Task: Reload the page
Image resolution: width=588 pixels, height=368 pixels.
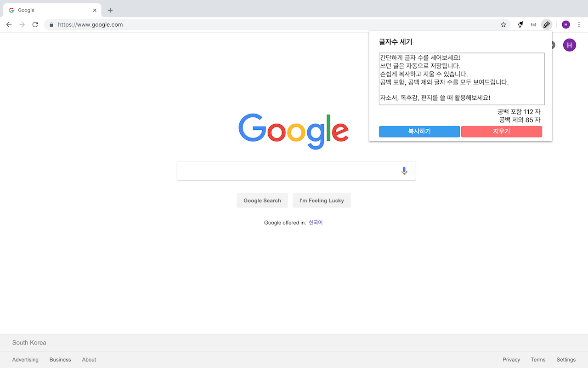Action: 35,24
